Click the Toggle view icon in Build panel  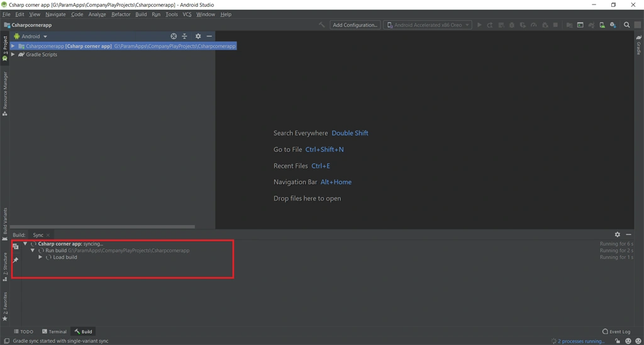point(16,246)
